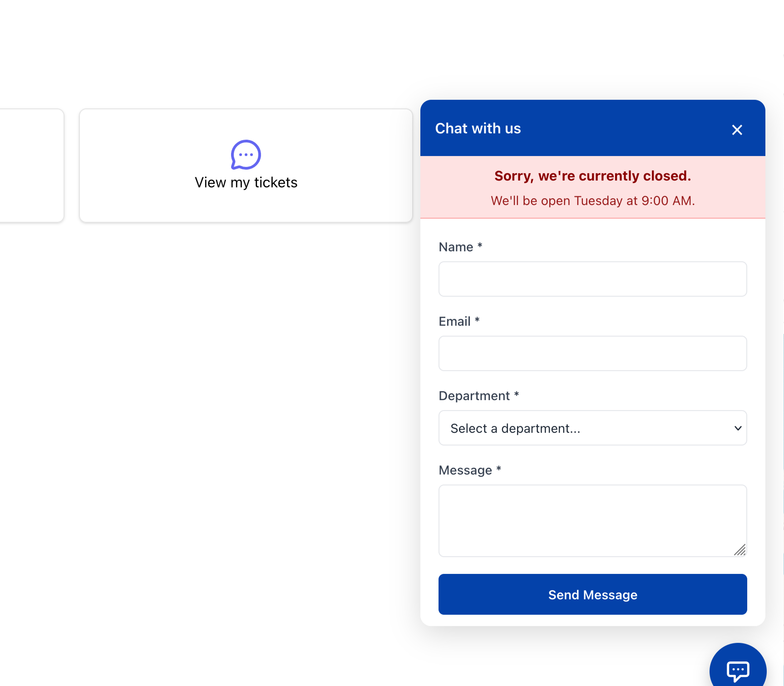Dismiss the chat widget using the X icon
The height and width of the screenshot is (686, 784).
(x=736, y=130)
